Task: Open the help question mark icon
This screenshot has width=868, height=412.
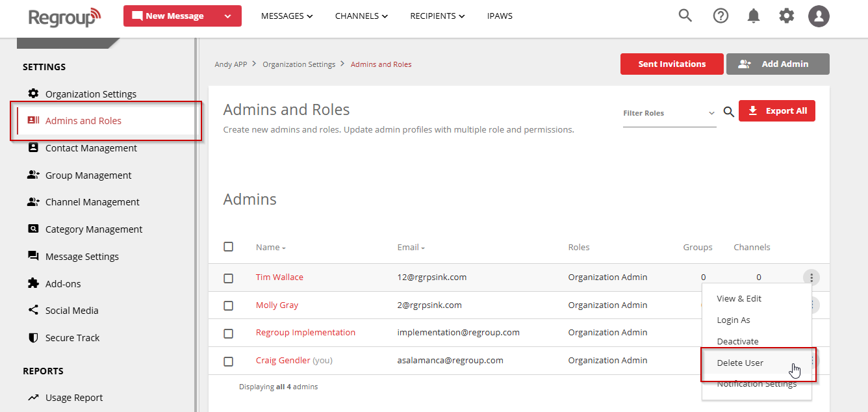Action: point(721,16)
